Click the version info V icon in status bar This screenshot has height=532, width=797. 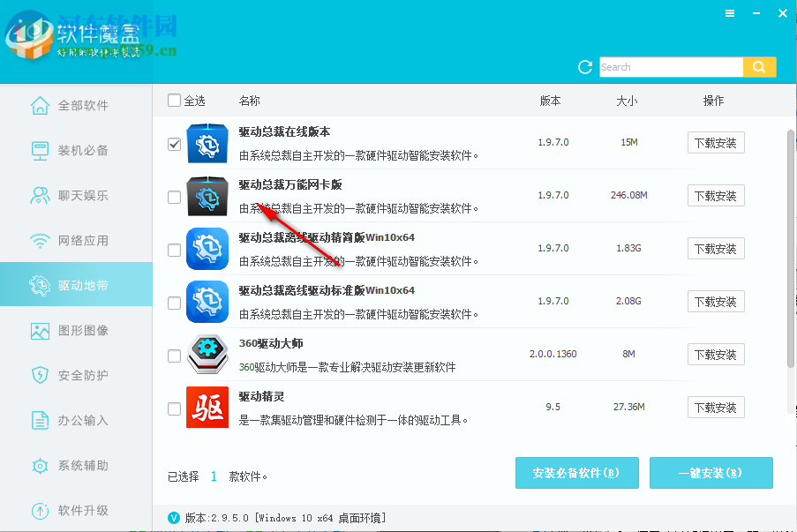(174, 518)
